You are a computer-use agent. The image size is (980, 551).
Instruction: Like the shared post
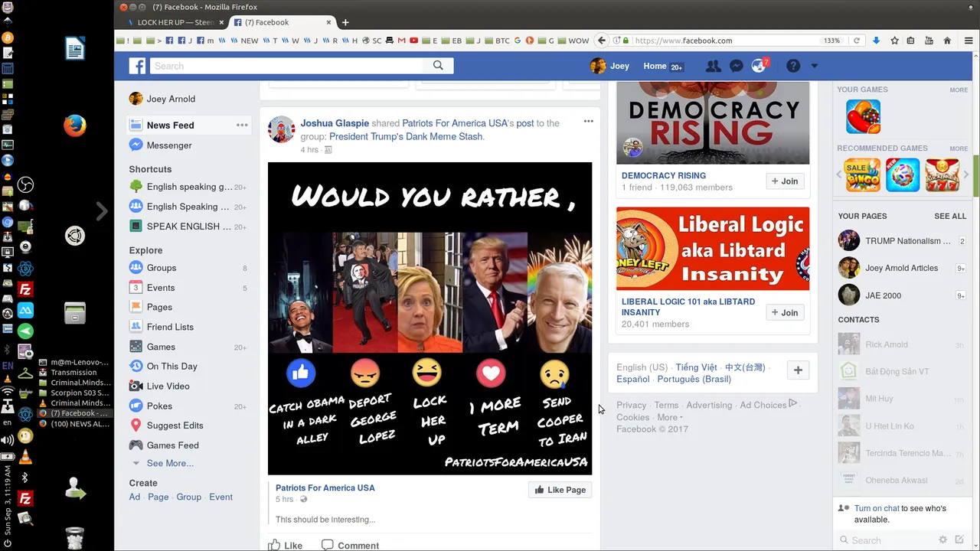click(x=285, y=546)
